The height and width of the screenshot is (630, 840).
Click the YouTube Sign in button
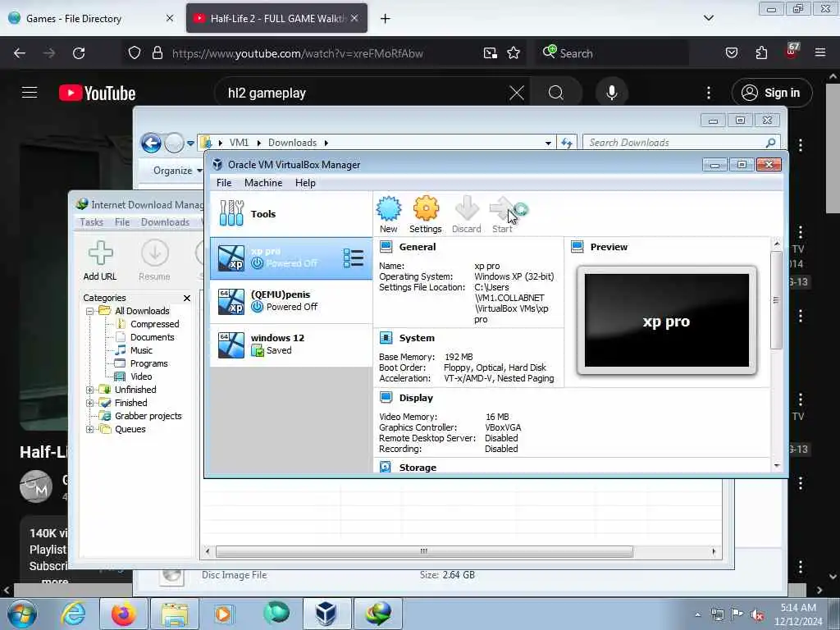coord(772,93)
